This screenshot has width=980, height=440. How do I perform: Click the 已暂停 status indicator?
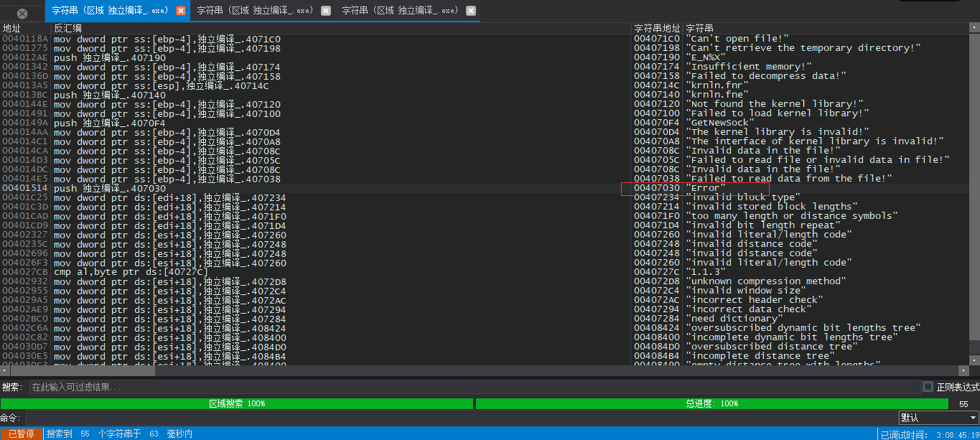coord(22,434)
